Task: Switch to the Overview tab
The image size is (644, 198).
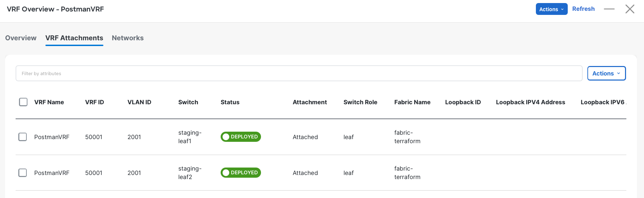Action: click(x=21, y=38)
